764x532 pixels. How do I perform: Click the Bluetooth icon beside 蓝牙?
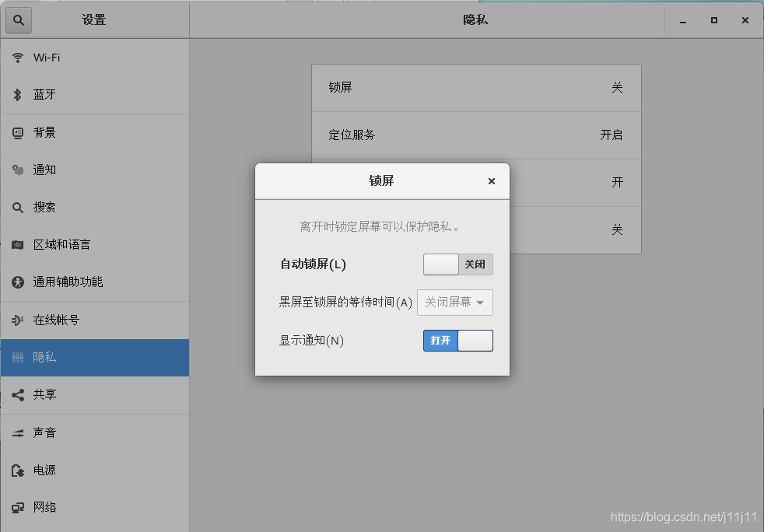pos(18,95)
